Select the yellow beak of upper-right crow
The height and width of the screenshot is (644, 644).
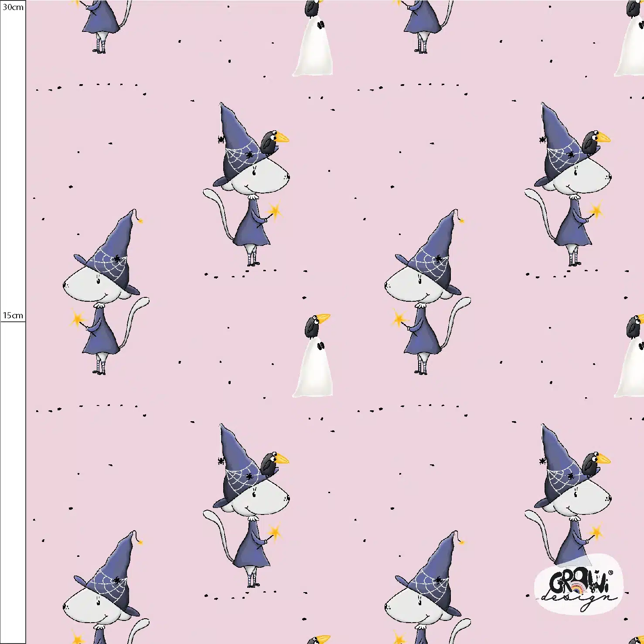[x=603, y=139]
